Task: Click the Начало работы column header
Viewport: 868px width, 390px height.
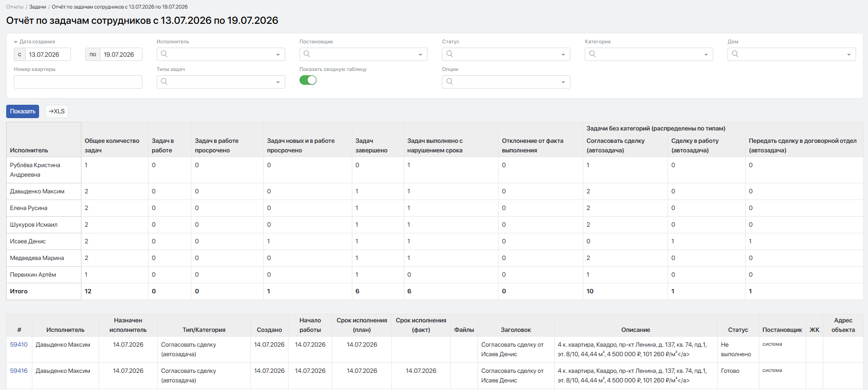Action: (310, 325)
